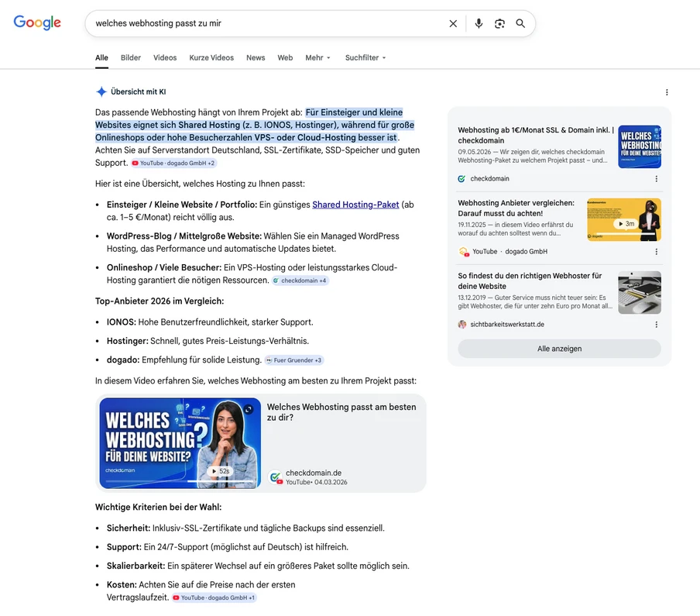Click the Skalierbarkeit bullet item
This screenshot has height=616, width=700.
(x=258, y=566)
